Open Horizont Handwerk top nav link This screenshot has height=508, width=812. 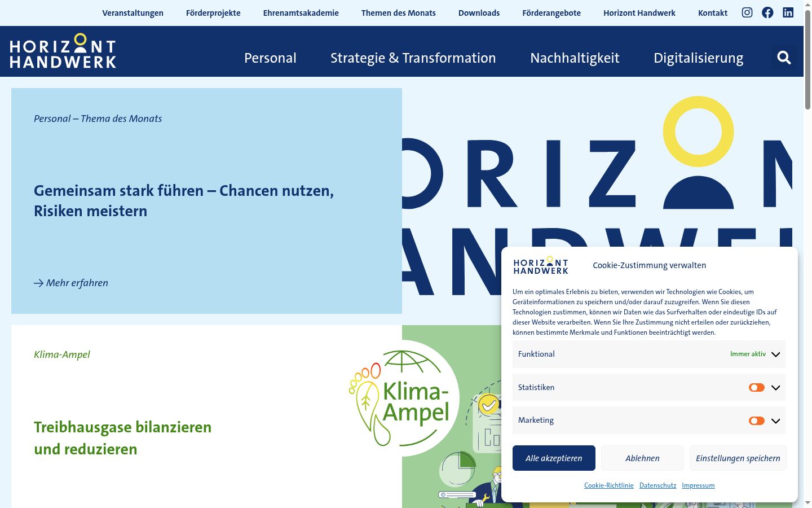[x=639, y=13]
